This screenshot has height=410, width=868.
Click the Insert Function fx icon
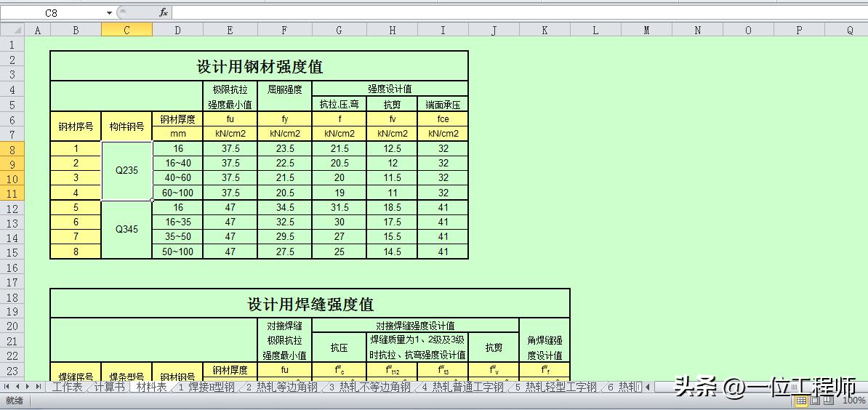(164, 13)
